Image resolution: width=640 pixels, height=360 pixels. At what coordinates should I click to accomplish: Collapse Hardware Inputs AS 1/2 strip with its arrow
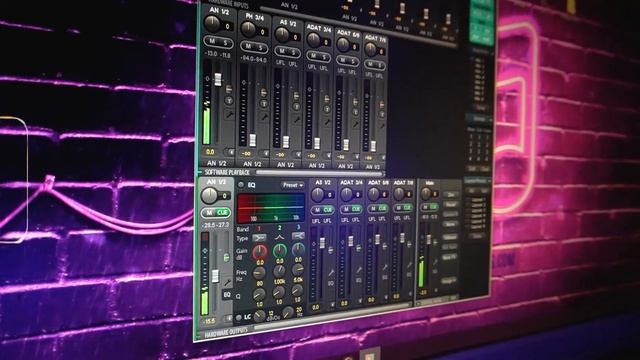[298, 155]
